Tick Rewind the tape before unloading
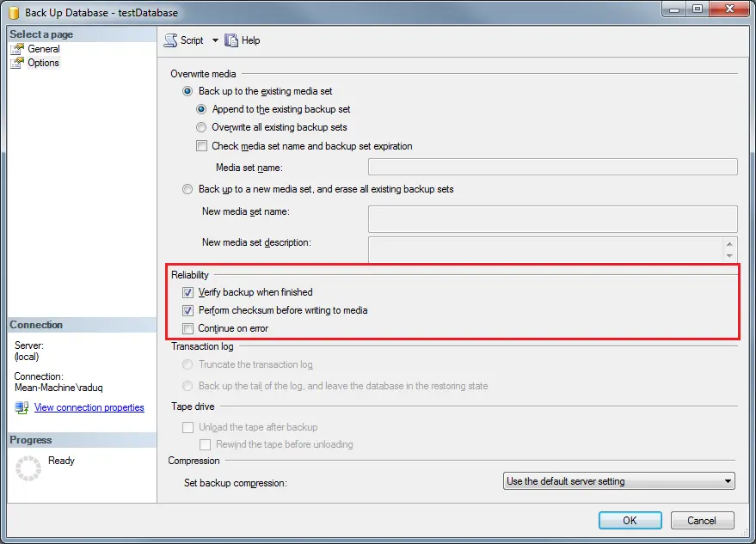 pos(206,444)
